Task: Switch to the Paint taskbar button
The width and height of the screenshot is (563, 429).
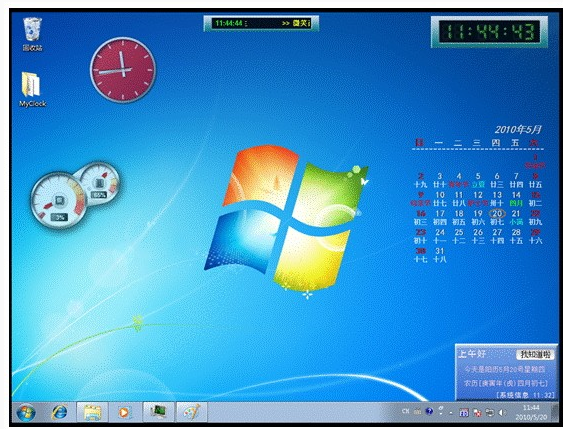Action: (x=192, y=412)
